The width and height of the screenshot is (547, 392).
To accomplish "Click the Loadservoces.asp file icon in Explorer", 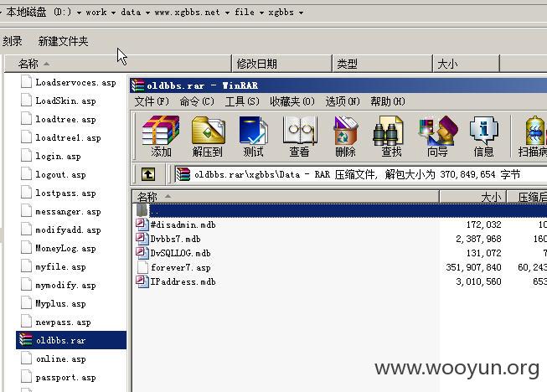I will (x=26, y=82).
